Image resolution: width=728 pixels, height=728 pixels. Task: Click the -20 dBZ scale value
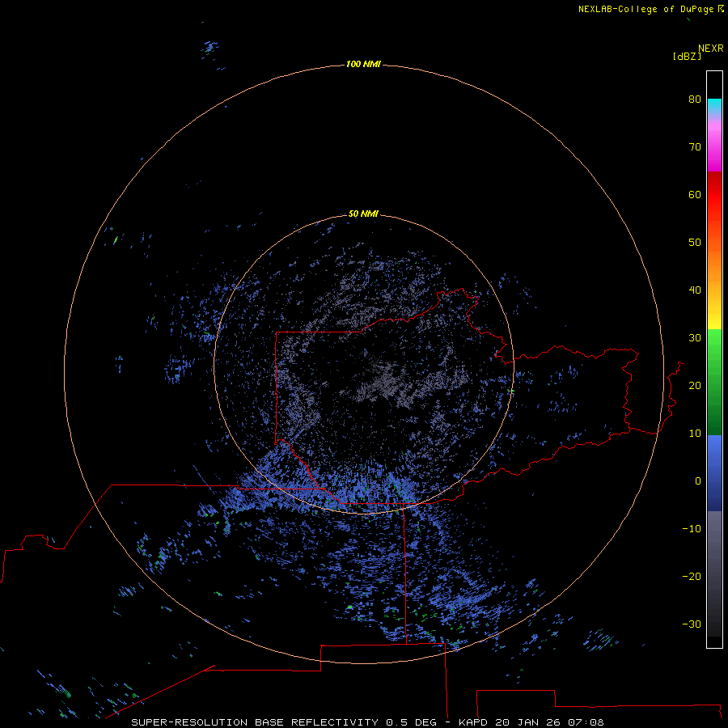(x=692, y=576)
